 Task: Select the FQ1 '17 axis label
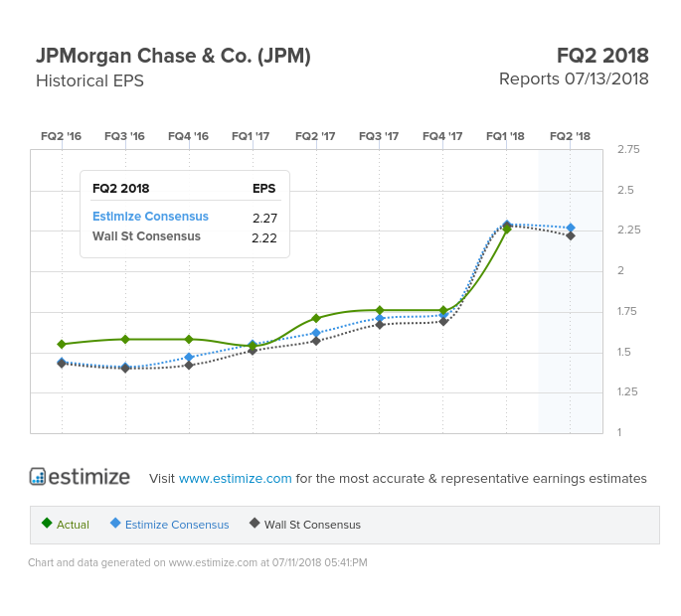pos(251,136)
